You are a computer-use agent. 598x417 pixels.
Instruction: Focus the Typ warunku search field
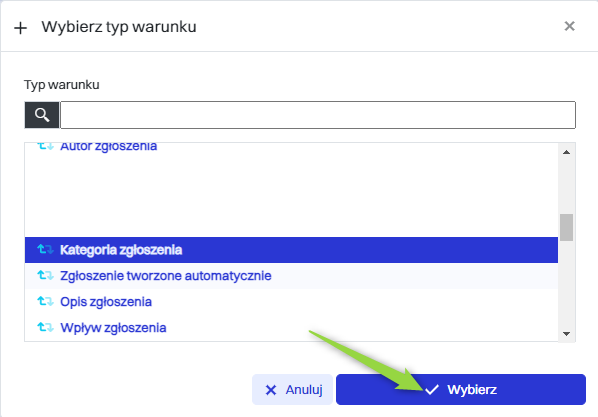click(x=318, y=115)
